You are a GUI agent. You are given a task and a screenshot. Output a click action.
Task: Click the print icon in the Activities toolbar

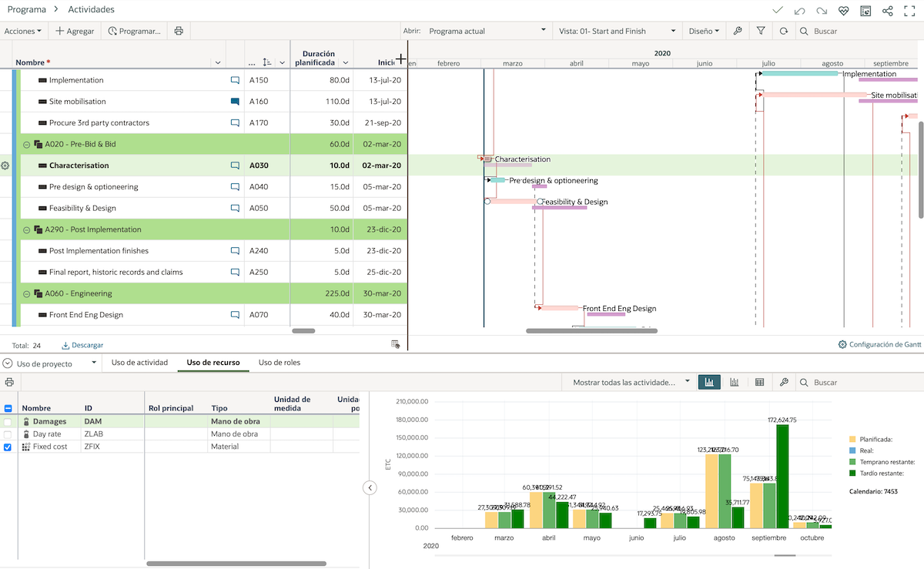coord(179,32)
